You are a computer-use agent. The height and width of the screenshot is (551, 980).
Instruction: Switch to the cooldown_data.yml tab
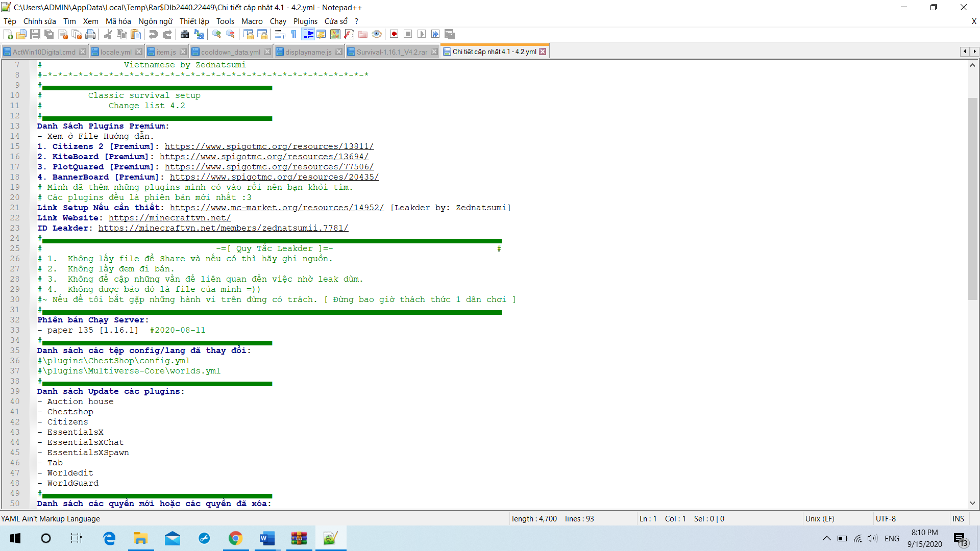tap(230, 52)
